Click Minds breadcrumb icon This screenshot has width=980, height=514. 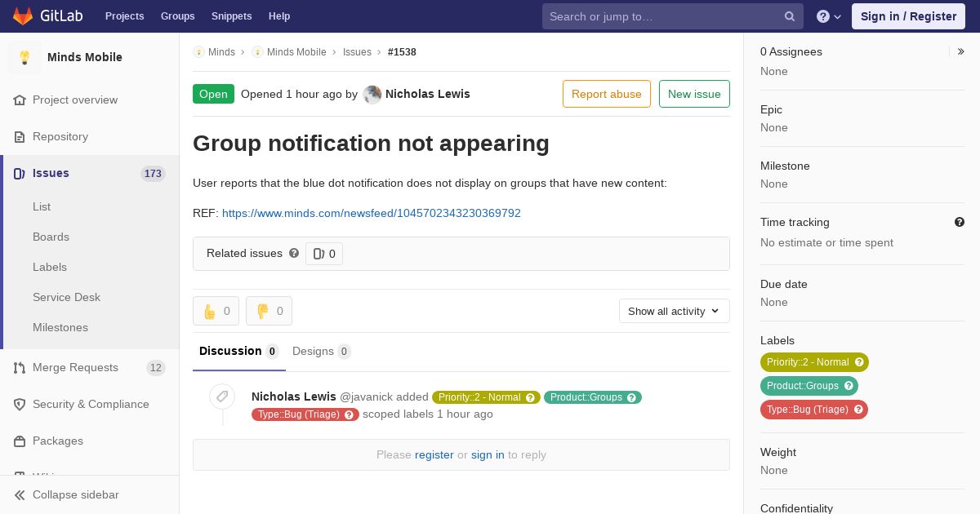click(x=198, y=51)
